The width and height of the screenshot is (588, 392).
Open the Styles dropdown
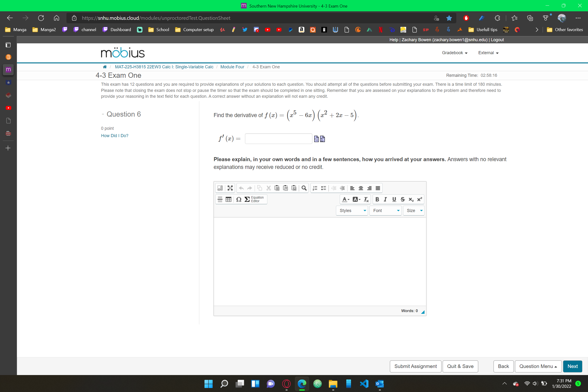pos(351,211)
